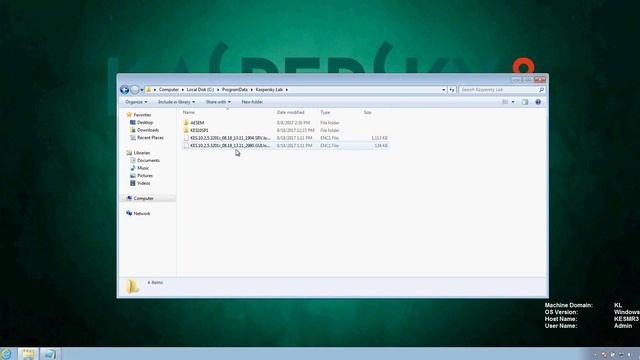Click the Favorites star icon
640x360 pixels.
[x=129, y=115]
